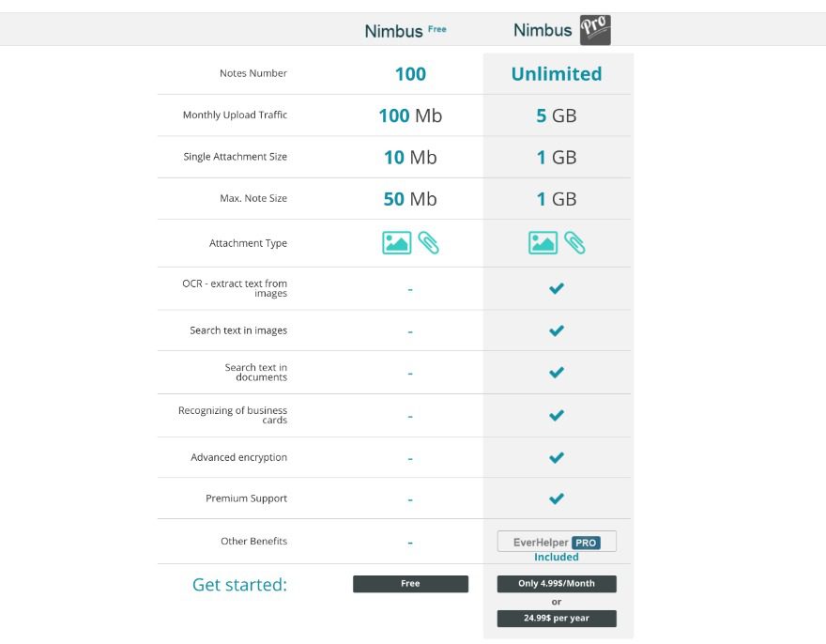Viewport: 826px width, 644px height.
Task: Click the Pro badge icon in header
Action: tap(595, 30)
